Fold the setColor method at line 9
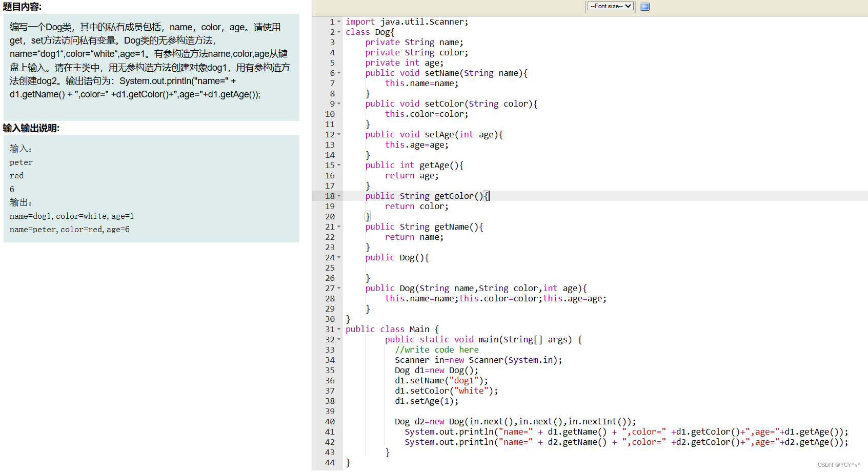The width and height of the screenshot is (868, 472). 339,104
